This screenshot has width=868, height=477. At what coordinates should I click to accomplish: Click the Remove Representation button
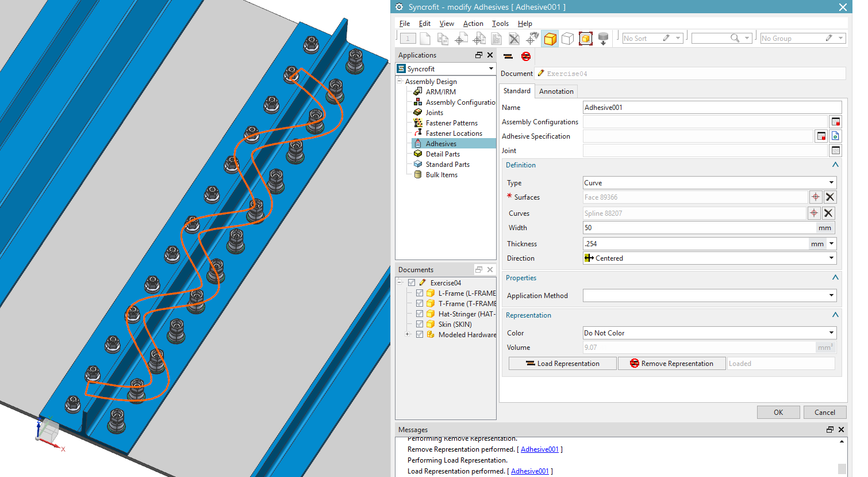point(671,364)
